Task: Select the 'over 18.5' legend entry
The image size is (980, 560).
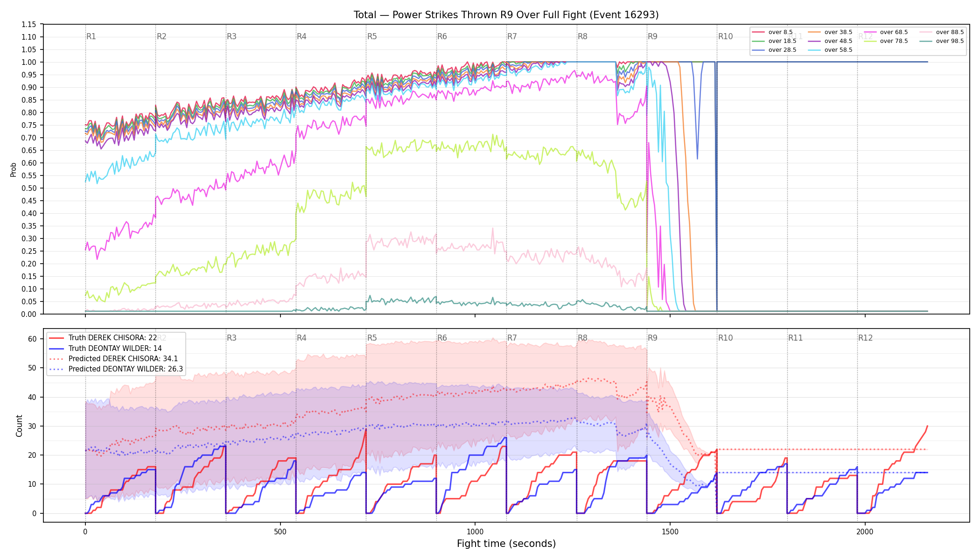Action: pyautogui.click(x=774, y=41)
